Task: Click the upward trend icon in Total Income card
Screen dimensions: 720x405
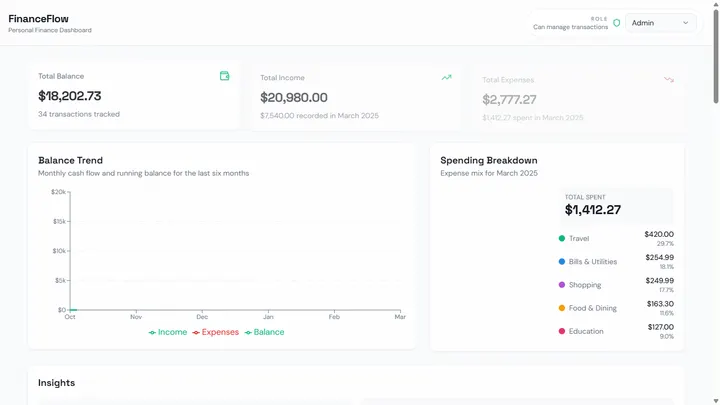Action: click(446, 78)
